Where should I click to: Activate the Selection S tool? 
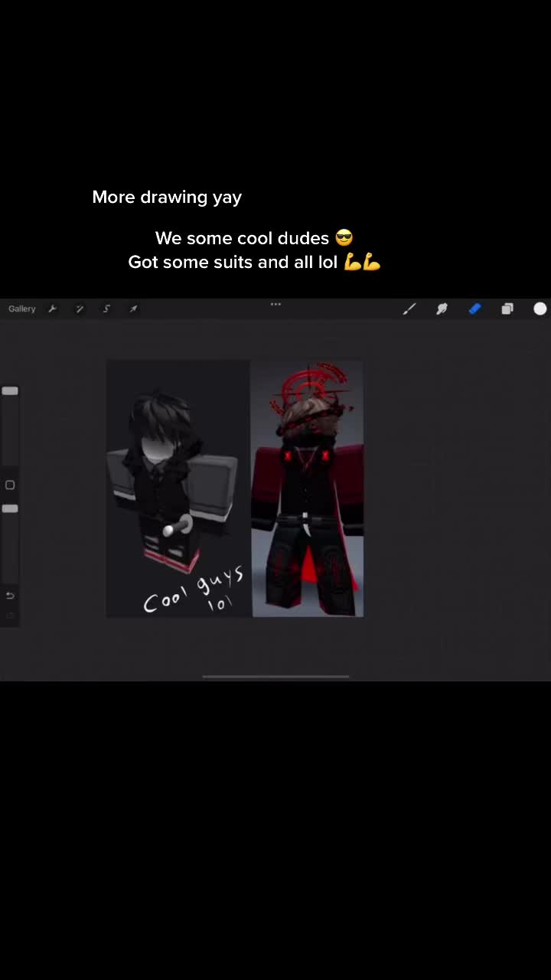[106, 309]
